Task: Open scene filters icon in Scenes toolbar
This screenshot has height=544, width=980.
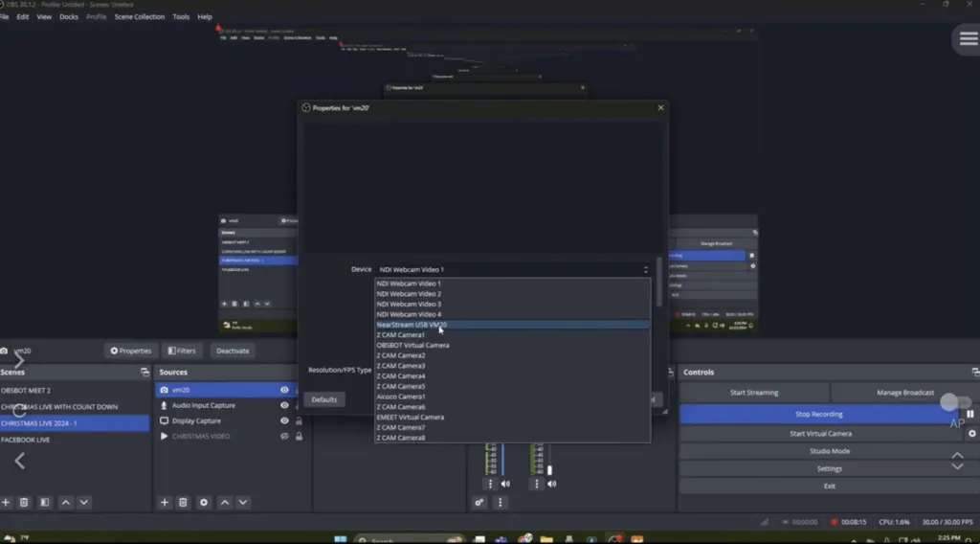Action: click(x=44, y=502)
